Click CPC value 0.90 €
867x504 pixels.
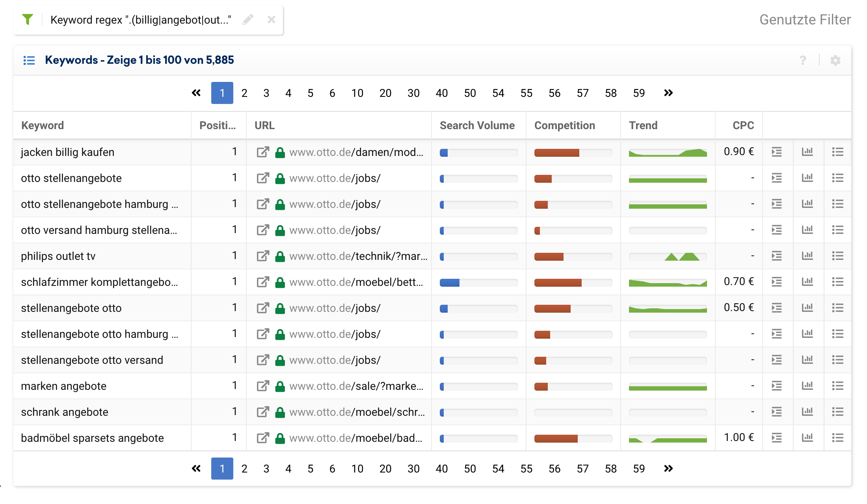[739, 152]
